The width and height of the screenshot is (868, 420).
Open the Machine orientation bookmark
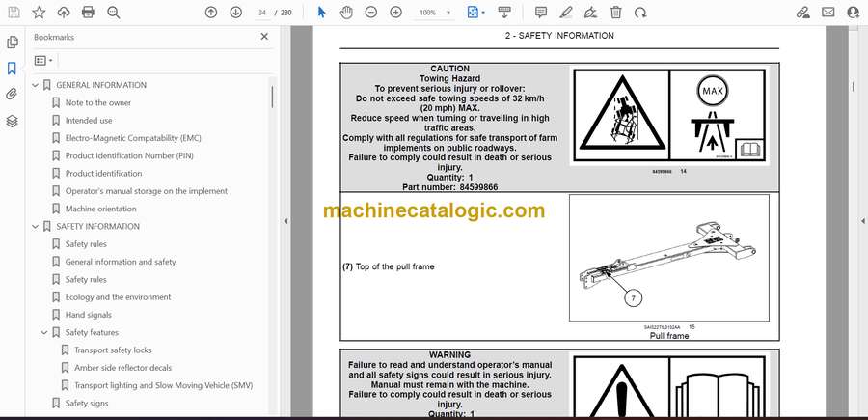(100, 209)
